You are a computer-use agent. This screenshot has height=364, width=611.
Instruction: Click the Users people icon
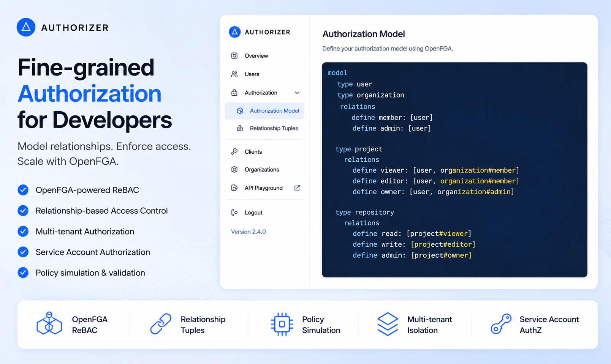[x=234, y=74]
